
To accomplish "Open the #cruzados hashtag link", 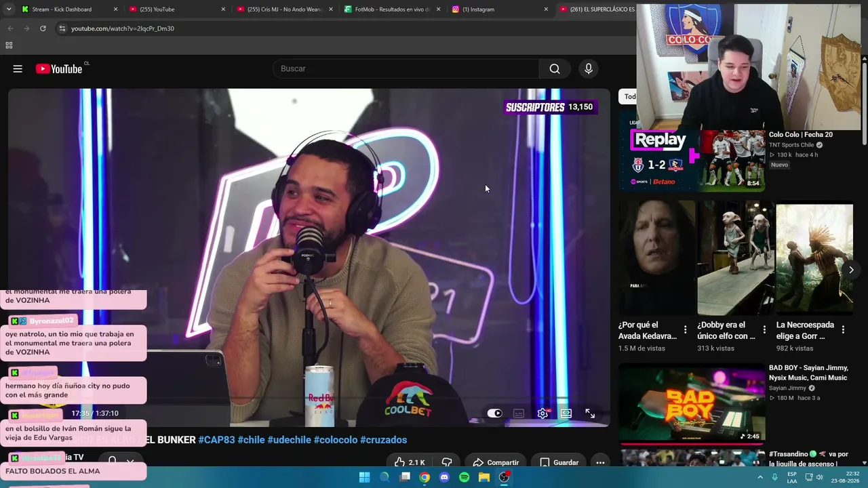I will 383,440.
